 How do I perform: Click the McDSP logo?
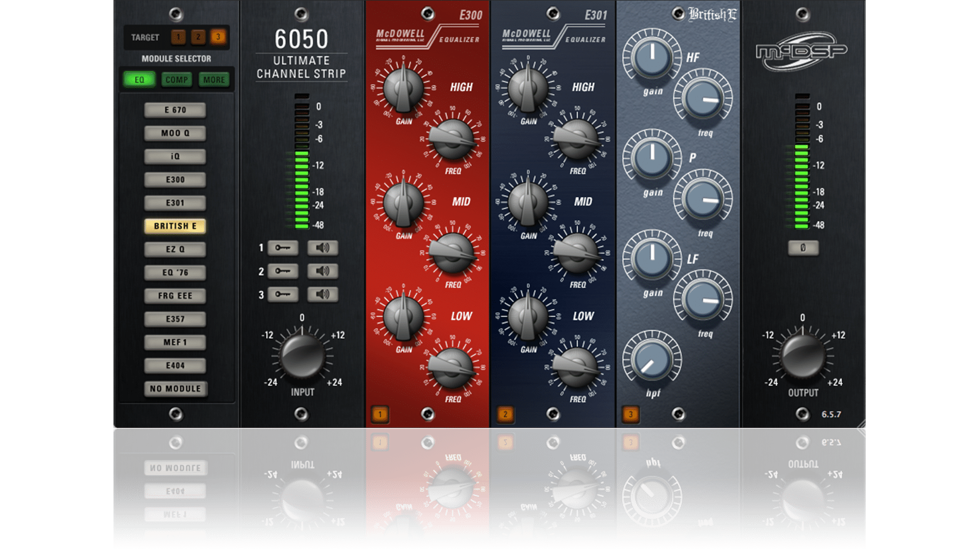pos(801,51)
